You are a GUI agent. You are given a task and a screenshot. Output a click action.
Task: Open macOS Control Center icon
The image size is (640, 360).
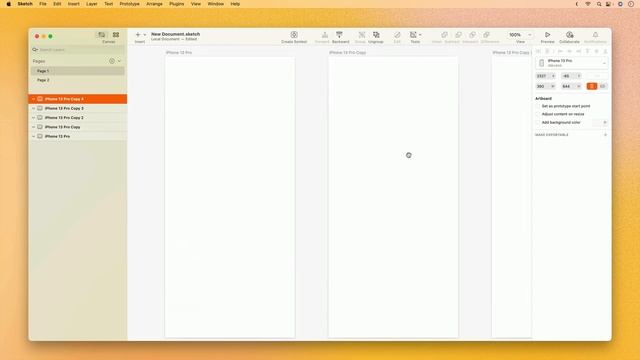[x=609, y=4]
